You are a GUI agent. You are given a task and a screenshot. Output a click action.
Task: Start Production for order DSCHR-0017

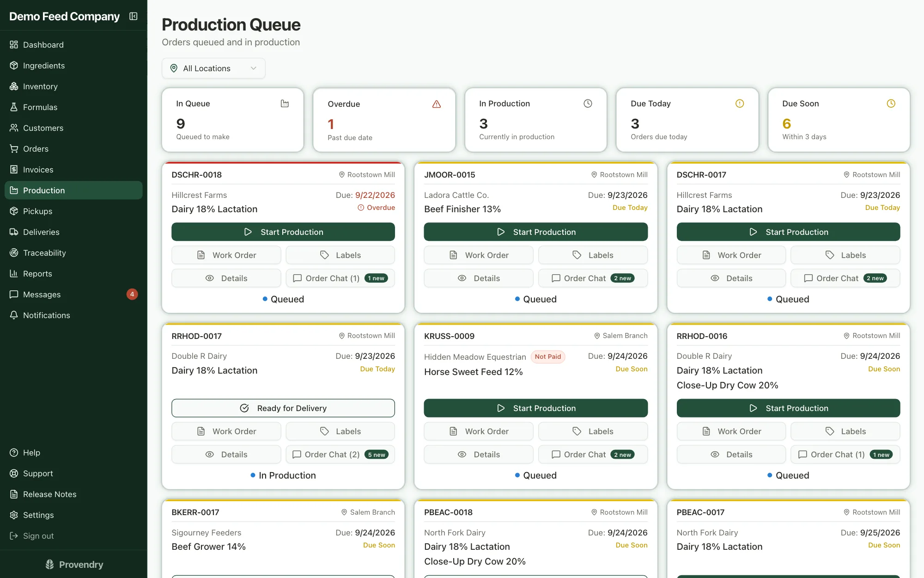point(788,232)
